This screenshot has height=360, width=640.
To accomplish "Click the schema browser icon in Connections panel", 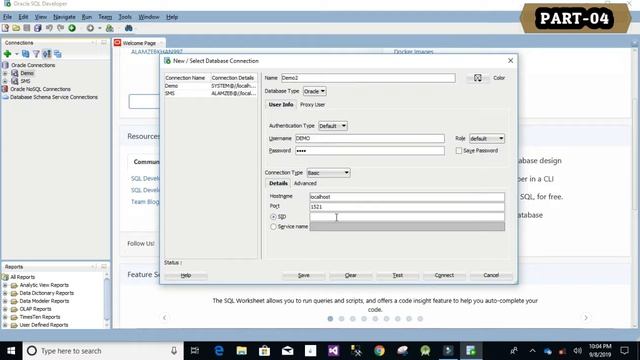I will click(x=47, y=54).
